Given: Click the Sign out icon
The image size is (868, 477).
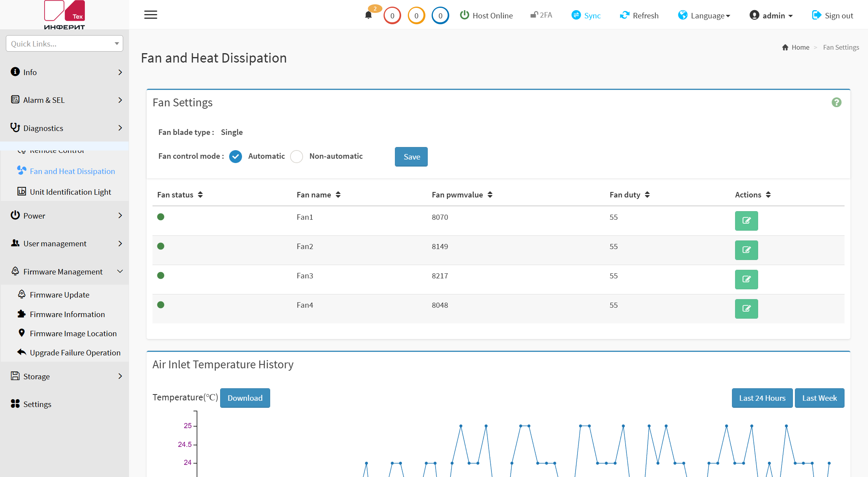Looking at the screenshot, I should (816, 15).
